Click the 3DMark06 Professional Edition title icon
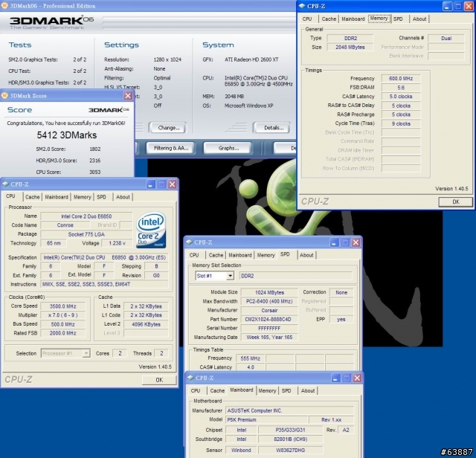This screenshot has width=476, height=458. coord(4,5)
